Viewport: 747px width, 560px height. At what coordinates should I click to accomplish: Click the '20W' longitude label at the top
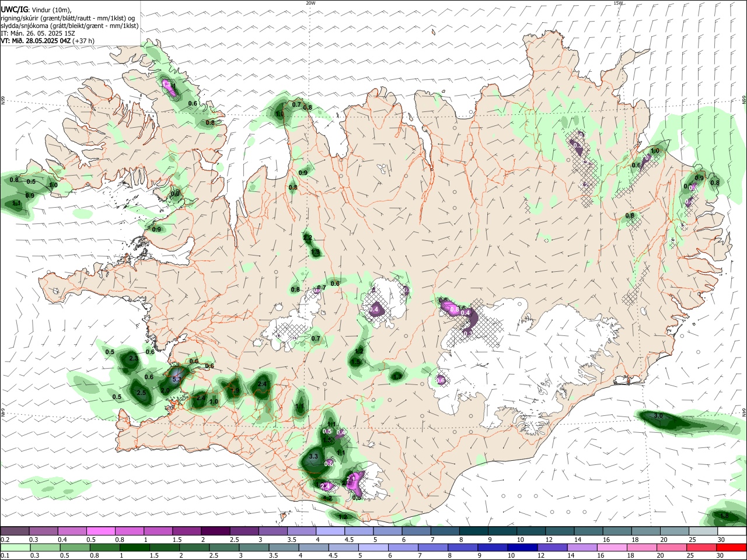click(x=310, y=3)
